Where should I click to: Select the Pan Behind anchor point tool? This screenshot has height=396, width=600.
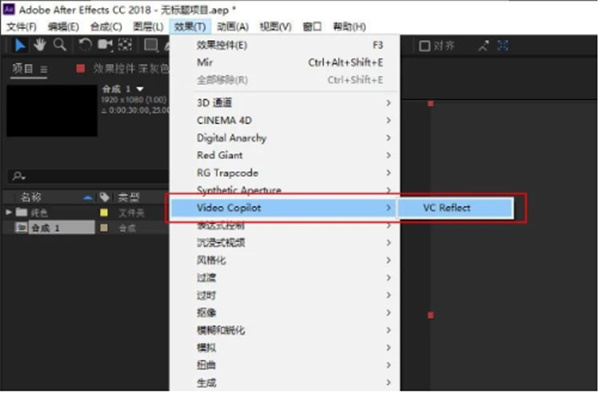(x=125, y=45)
